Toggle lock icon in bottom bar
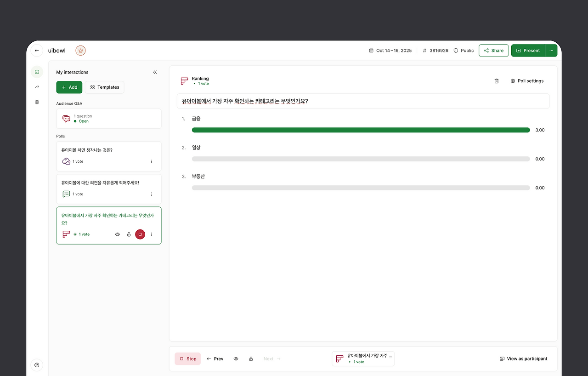The height and width of the screenshot is (376, 588). pos(251,359)
